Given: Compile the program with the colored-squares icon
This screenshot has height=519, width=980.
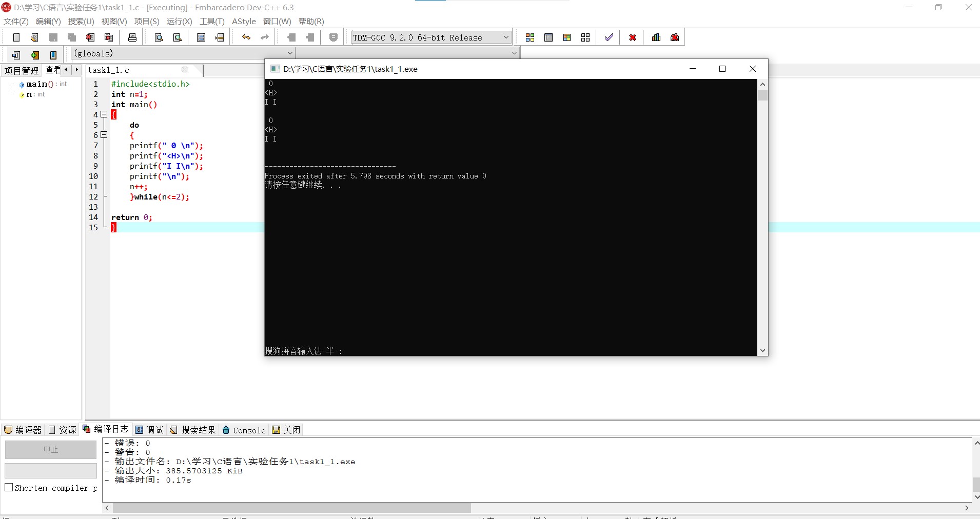Looking at the screenshot, I should pyautogui.click(x=530, y=37).
